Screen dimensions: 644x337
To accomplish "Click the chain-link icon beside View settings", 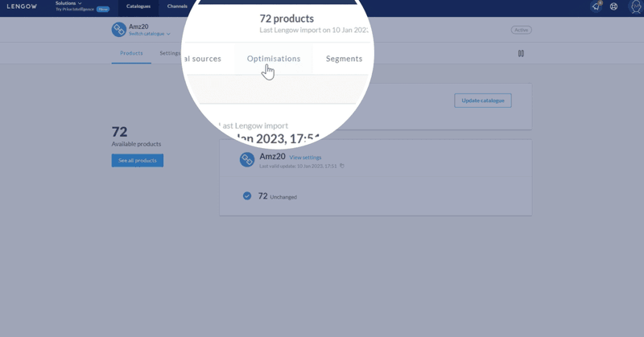I will (247, 160).
